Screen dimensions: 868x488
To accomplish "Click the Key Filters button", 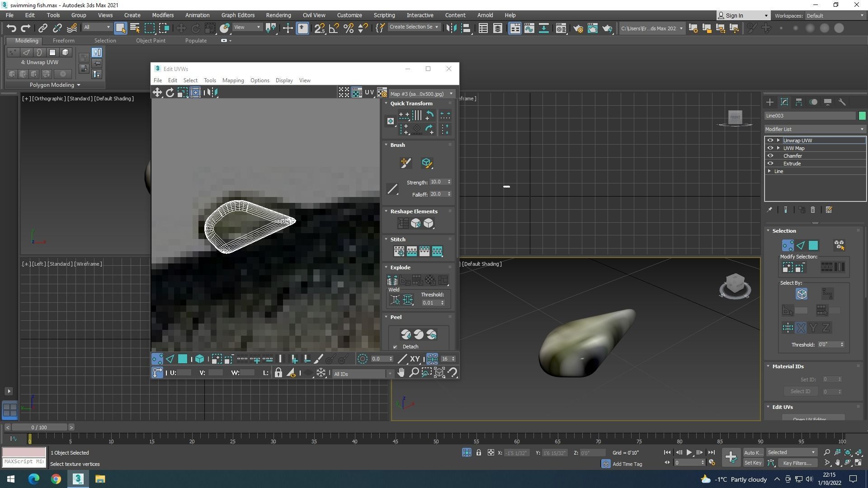I will (797, 463).
